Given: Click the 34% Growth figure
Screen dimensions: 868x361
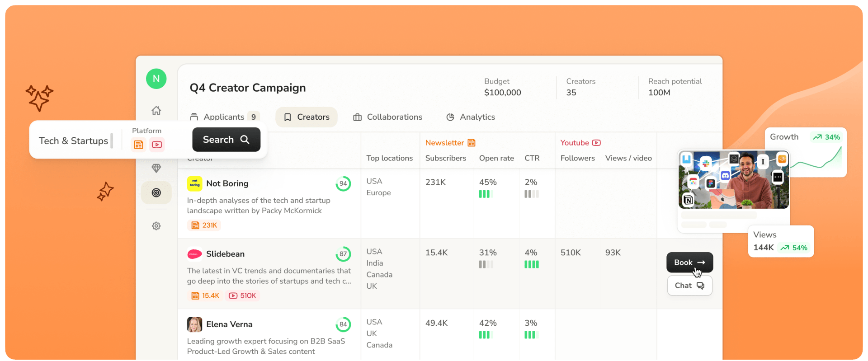Looking at the screenshot, I should point(832,137).
